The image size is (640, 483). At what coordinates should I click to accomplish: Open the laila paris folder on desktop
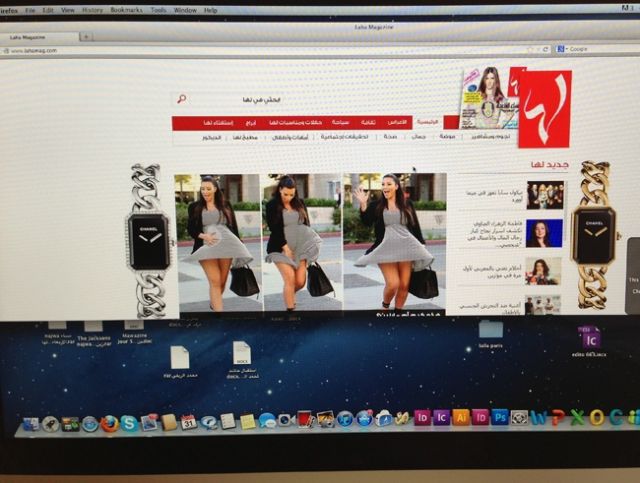[x=490, y=330]
